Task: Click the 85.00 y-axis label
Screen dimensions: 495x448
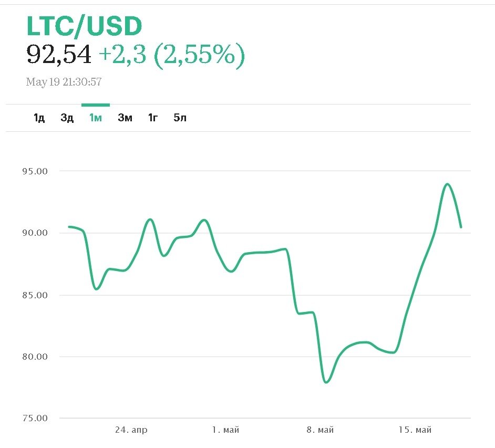Action: [35, 295]
